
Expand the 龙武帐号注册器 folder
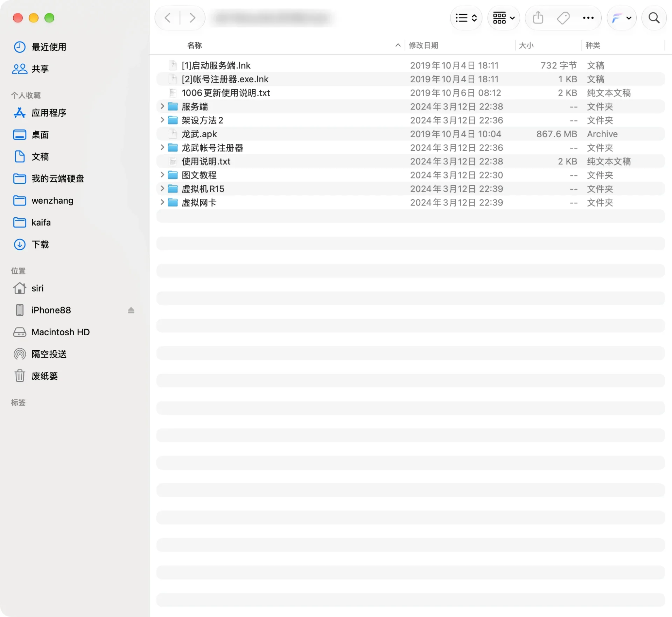click(x=162, y=148)
